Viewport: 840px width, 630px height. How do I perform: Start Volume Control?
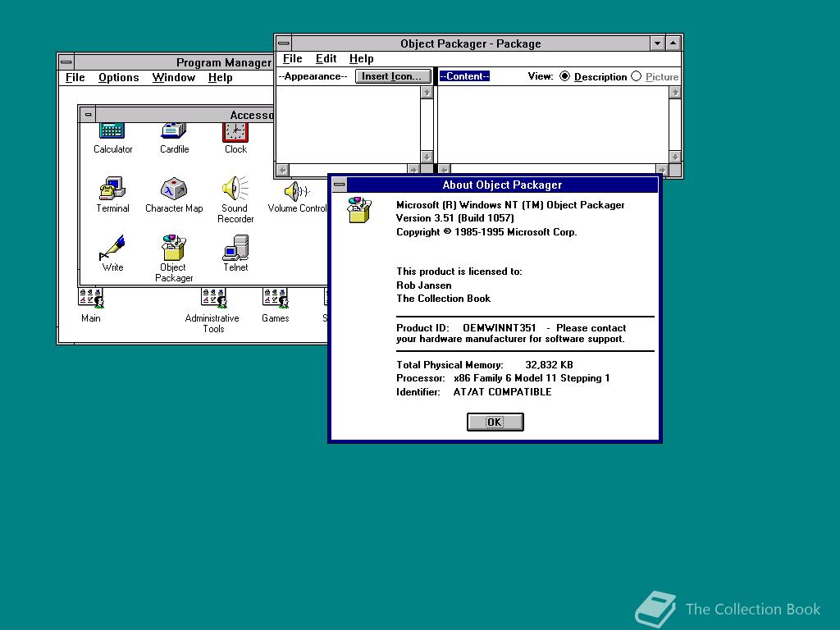pos(296,190)
